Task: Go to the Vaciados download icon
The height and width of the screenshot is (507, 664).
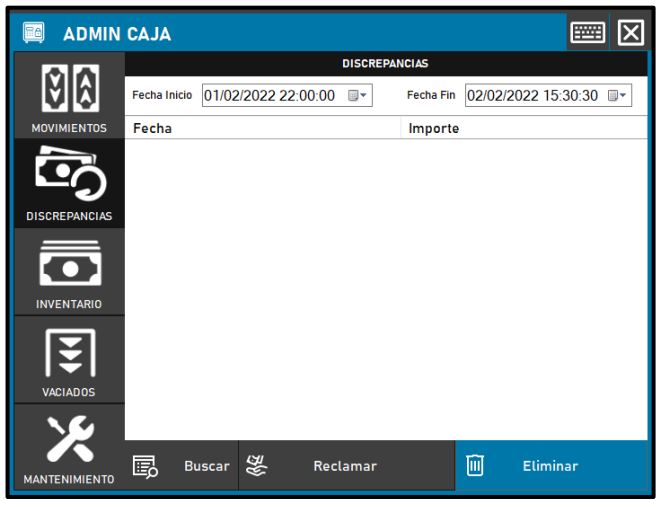Action: (x=69, y=352)
